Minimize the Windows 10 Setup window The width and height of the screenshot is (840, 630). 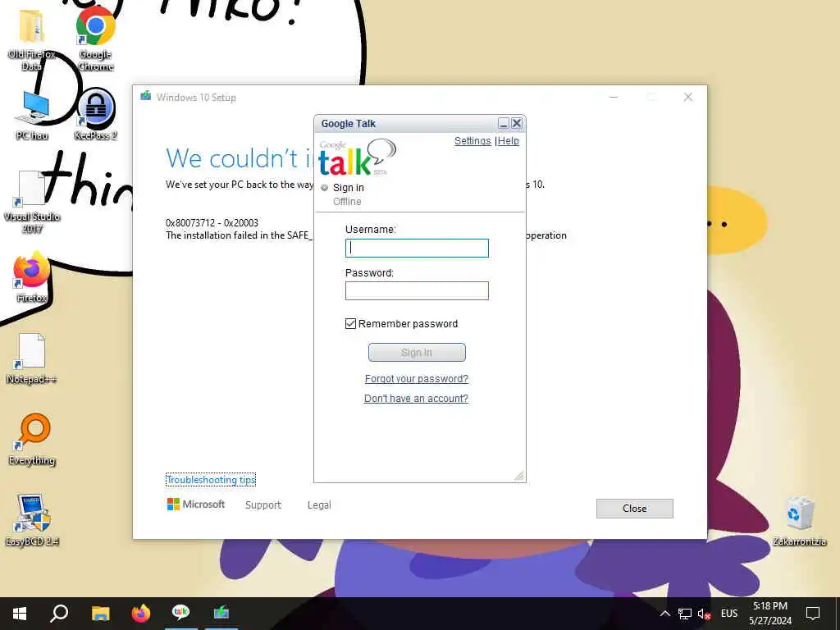614,97
